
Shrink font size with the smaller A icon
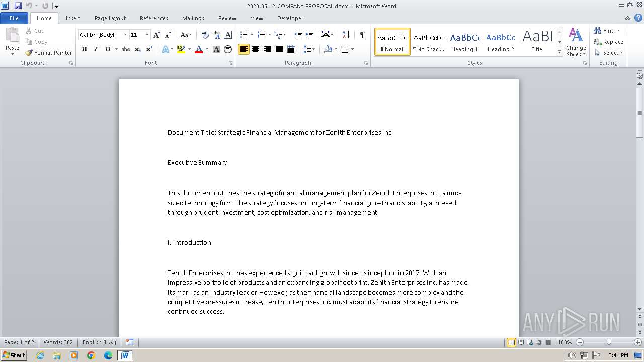pyautogui.click(x=168, y=35)
